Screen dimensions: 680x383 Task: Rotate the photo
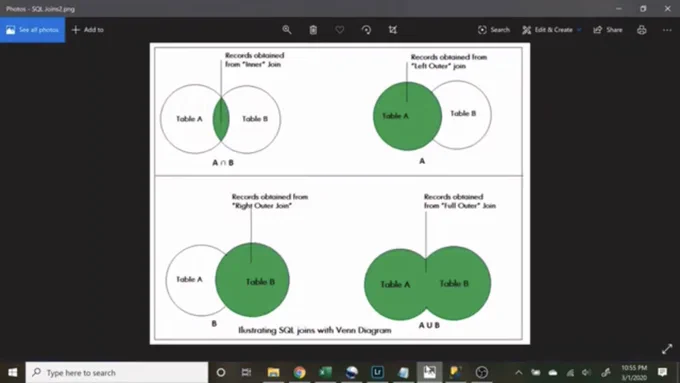point(366,29)
